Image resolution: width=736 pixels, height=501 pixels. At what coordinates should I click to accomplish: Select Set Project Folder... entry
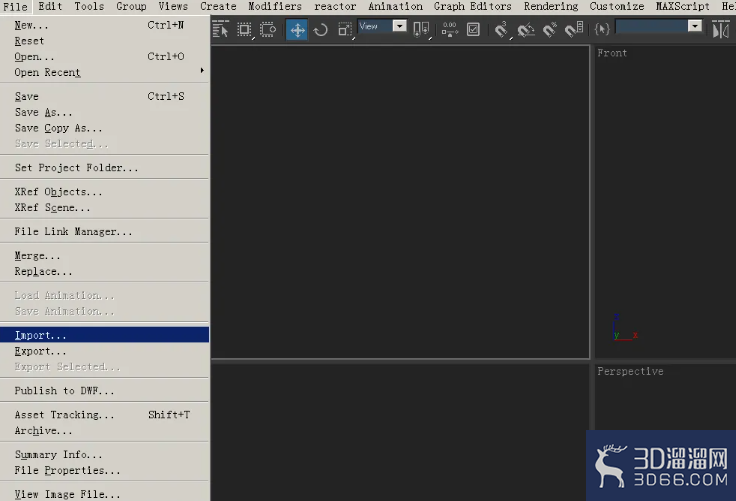click(105, 168)
